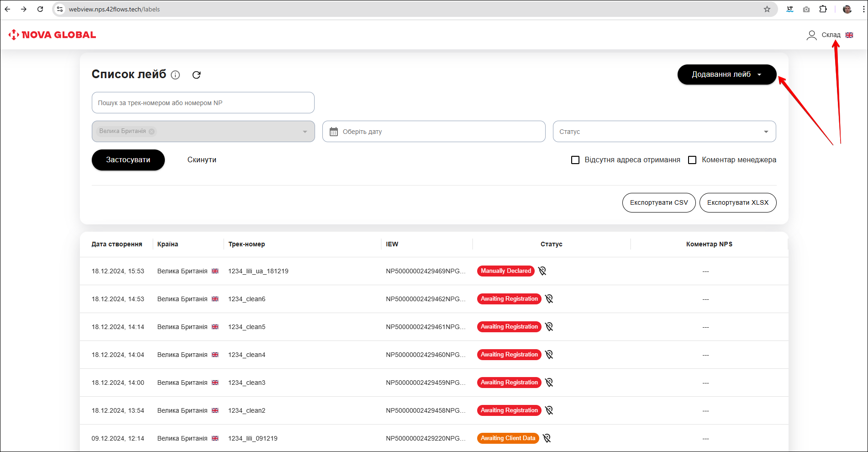Click the Застосувати button

[x=128, y=160]
